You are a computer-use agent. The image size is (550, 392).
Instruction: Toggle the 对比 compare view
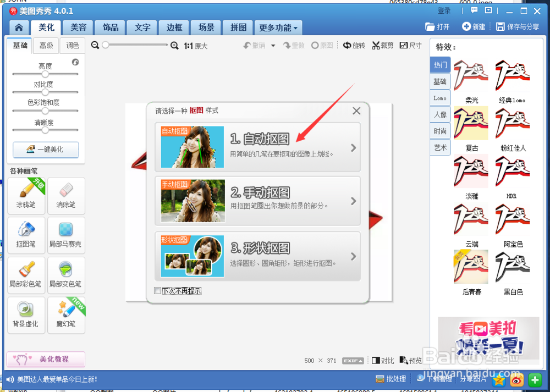pos(383,361)
